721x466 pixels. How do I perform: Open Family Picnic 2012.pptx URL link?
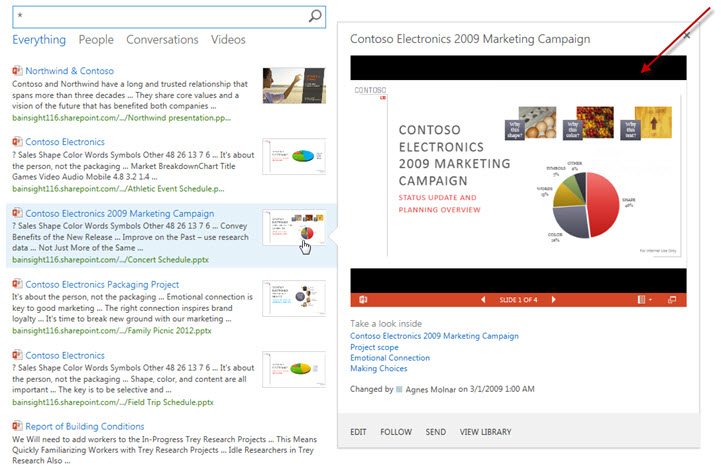tap(112, 331)
